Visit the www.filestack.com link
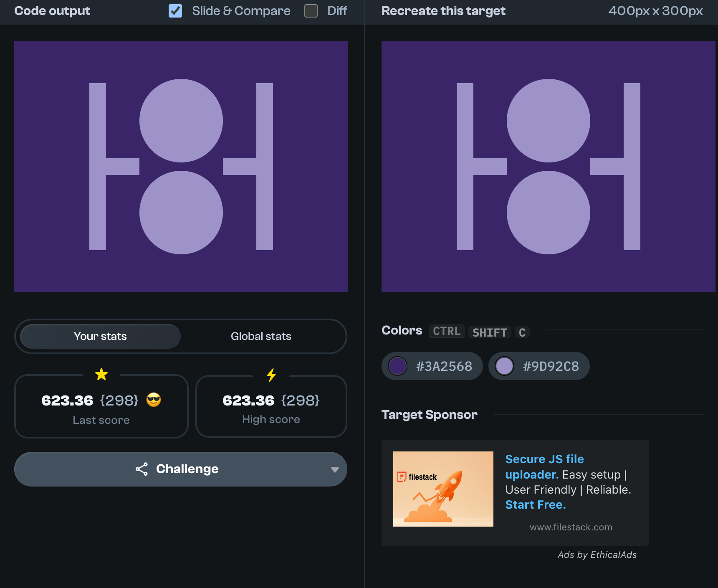The width and height of the screenshot is (718, 588). [571, 527]
